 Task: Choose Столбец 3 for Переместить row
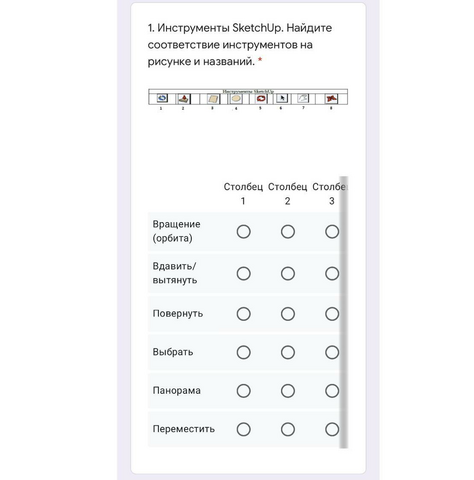[x=332, y=429]
